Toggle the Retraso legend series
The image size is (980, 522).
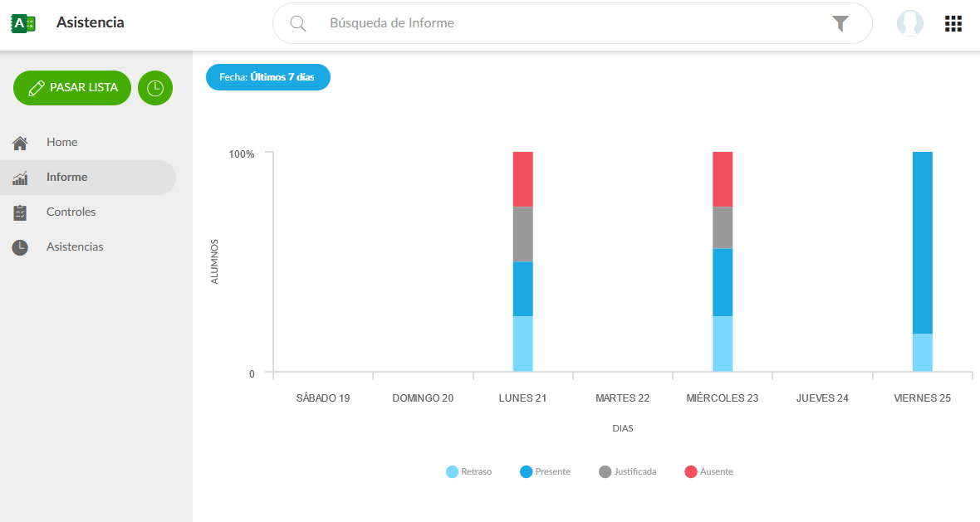click(469, 471)
